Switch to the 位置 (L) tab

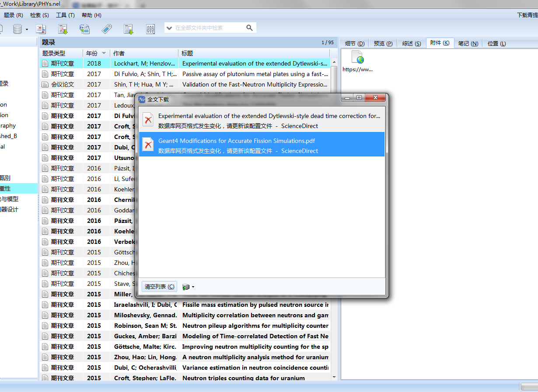pyautogui.click(x=496, y=43)
